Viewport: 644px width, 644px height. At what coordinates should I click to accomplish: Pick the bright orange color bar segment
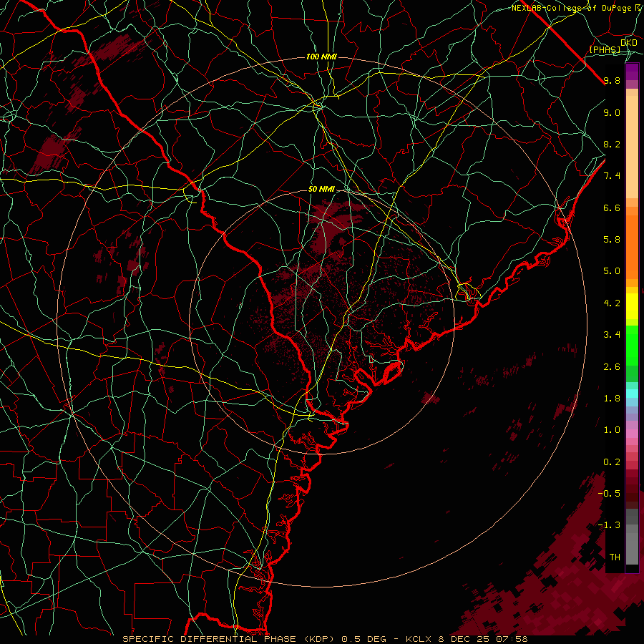click(632, 246)
